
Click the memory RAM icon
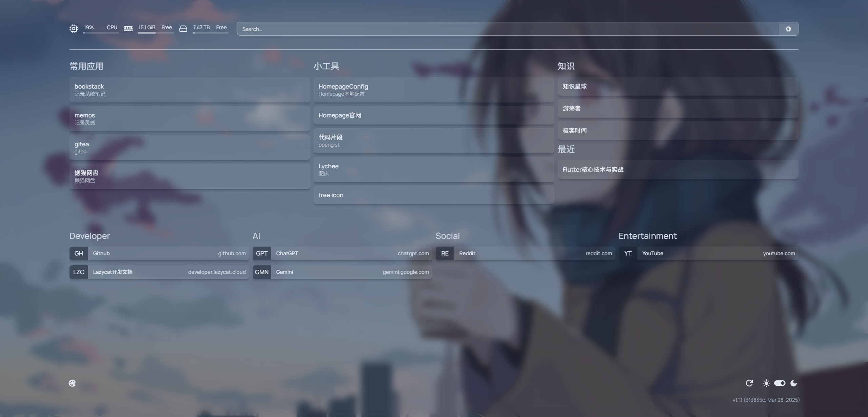[x=128, y=29]
